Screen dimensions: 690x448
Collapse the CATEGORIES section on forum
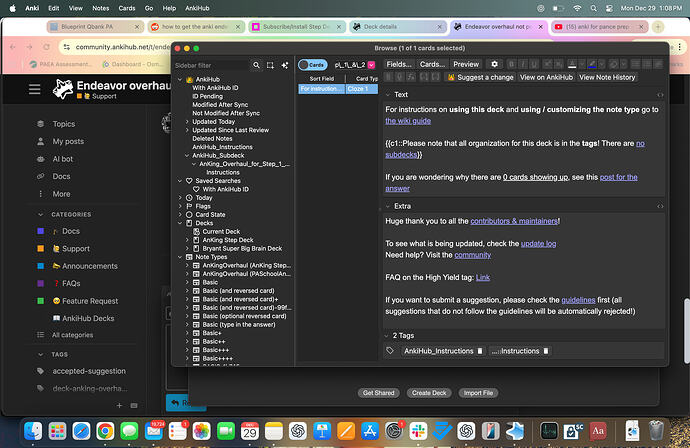coord(40,214)
